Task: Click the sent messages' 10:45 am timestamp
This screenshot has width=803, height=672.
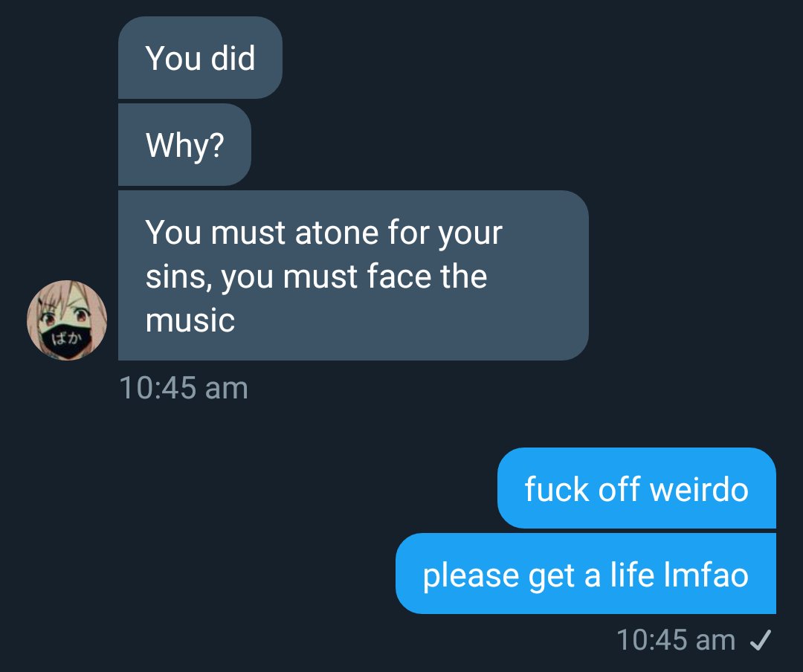Action: 675,639
